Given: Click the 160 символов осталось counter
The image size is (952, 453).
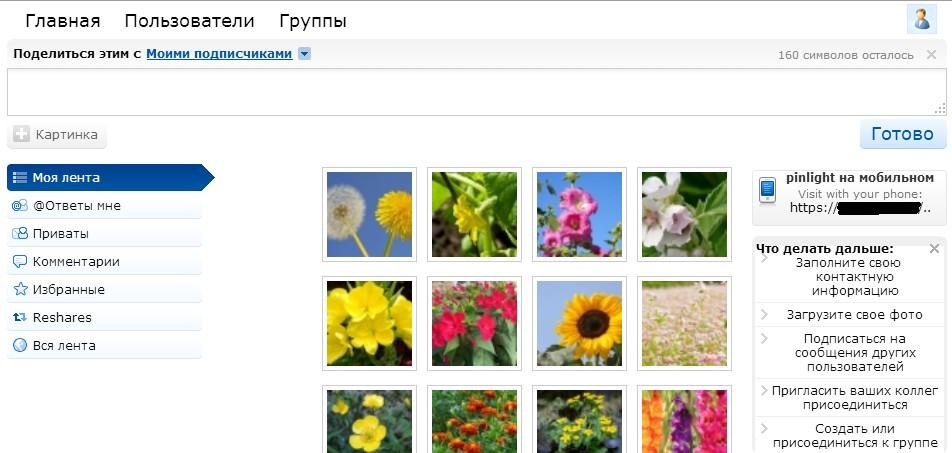Looking at the screenshot, I should click(846, 55).
